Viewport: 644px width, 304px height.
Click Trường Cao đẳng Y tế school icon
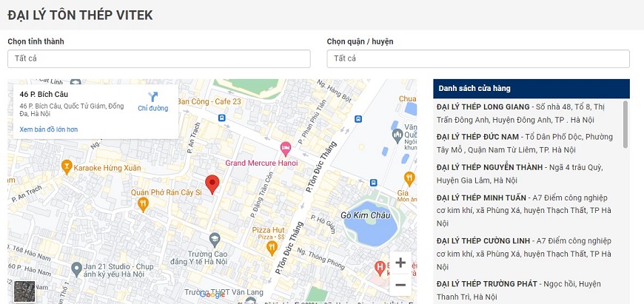[x=215, y=240]
